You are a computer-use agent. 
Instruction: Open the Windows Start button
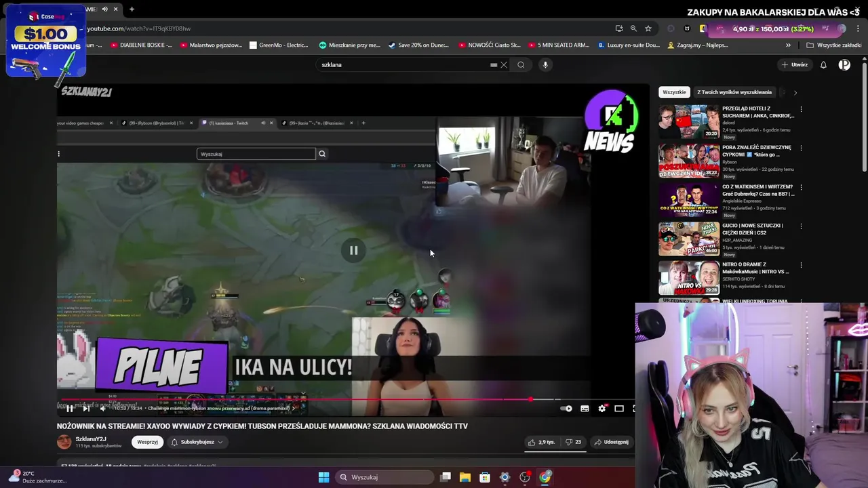(323, 477)
